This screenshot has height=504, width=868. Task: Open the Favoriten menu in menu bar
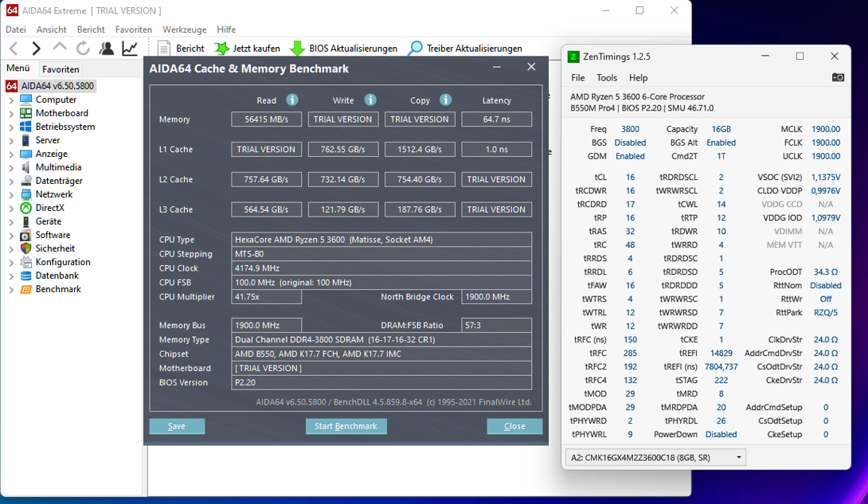134,29
